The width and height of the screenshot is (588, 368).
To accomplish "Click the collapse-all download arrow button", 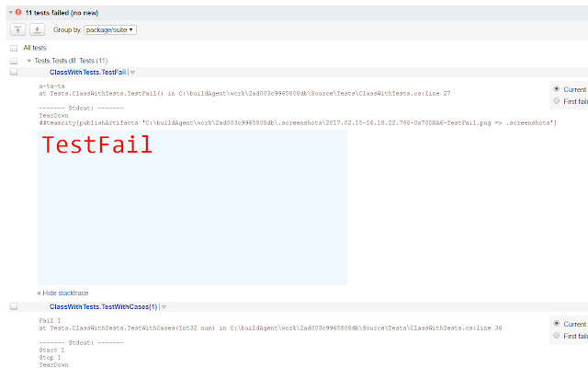I will coord(37,29).
